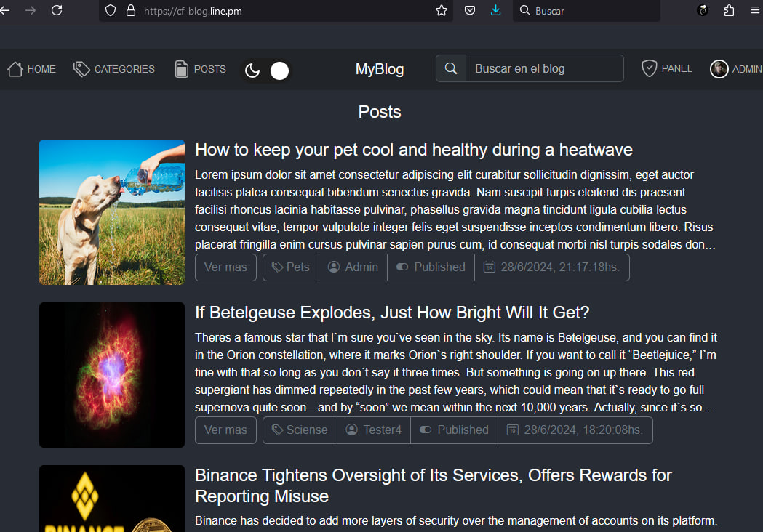Screen dimensions: 763x532
Task: Click the date 28/6/2024, 21:17:18hs.
Action: tap(552, 267)
